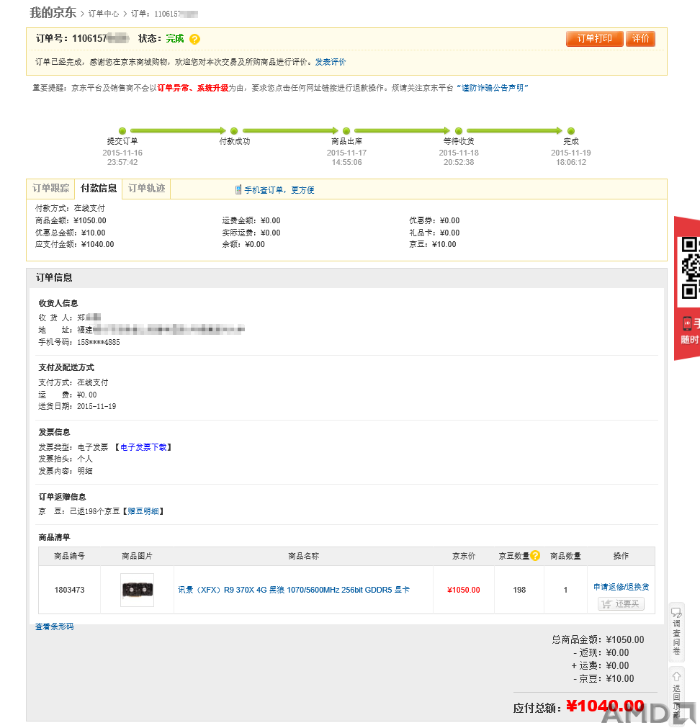Click the orange 评价 button
This screenshot has height=728, width=700.
tap(640, 39)
